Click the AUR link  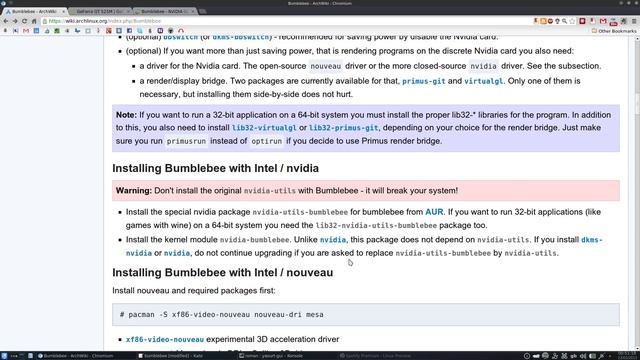point(434,212)
